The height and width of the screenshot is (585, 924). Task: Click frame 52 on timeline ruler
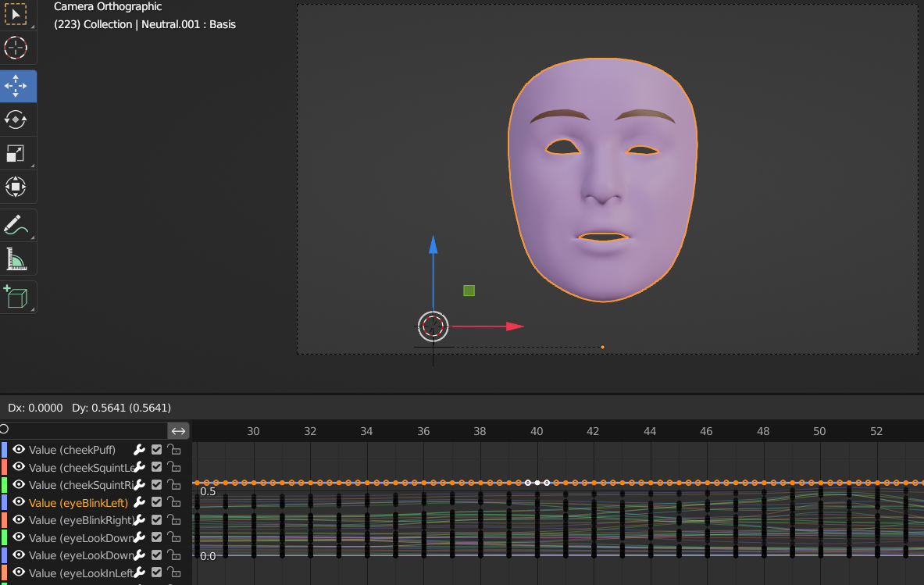[876, 431]
